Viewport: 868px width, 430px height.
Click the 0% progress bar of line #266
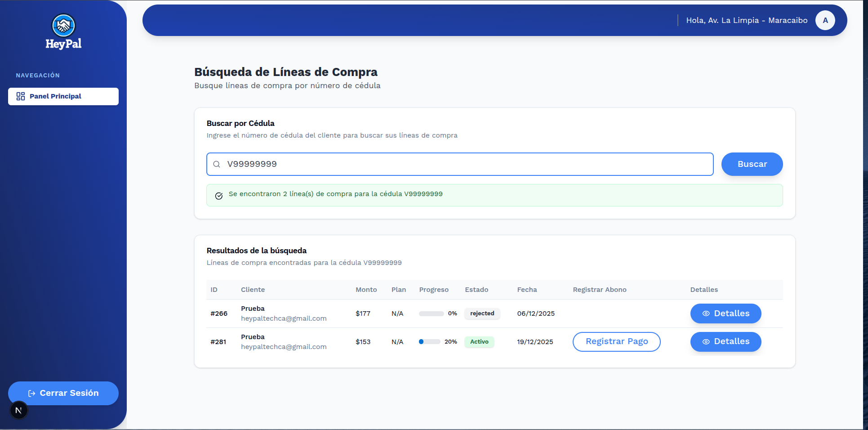[x=431, y=314]
